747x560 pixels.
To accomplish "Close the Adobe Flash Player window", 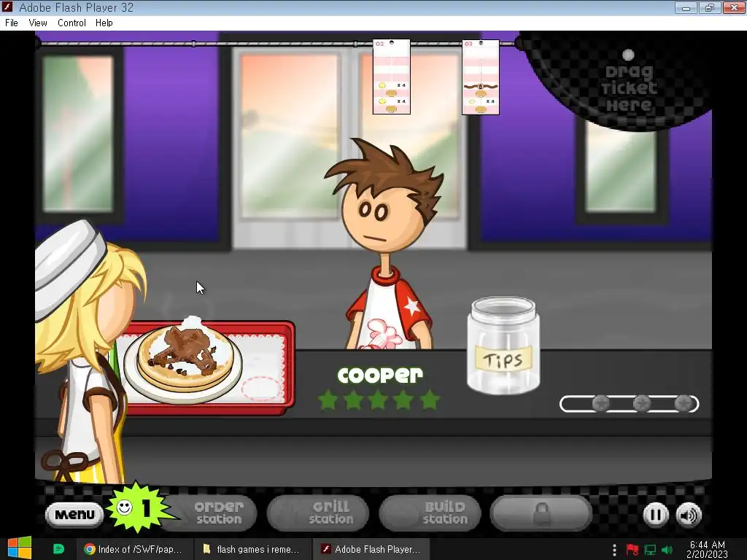I will [734, 7].
